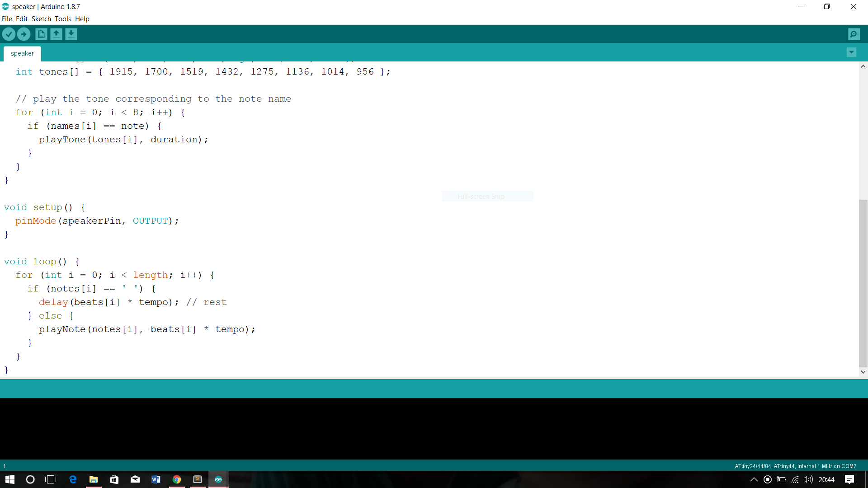Click the Arduino IDE taskbar icon
Image resolution: width=868 pixels, height=488 pixels.
click(x=217, y=479)
